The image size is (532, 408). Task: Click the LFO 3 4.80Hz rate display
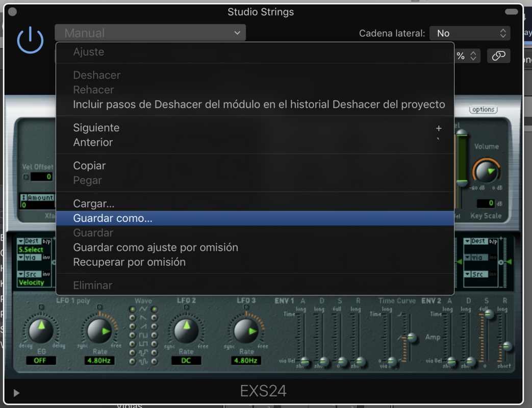[x=246, y=361]
